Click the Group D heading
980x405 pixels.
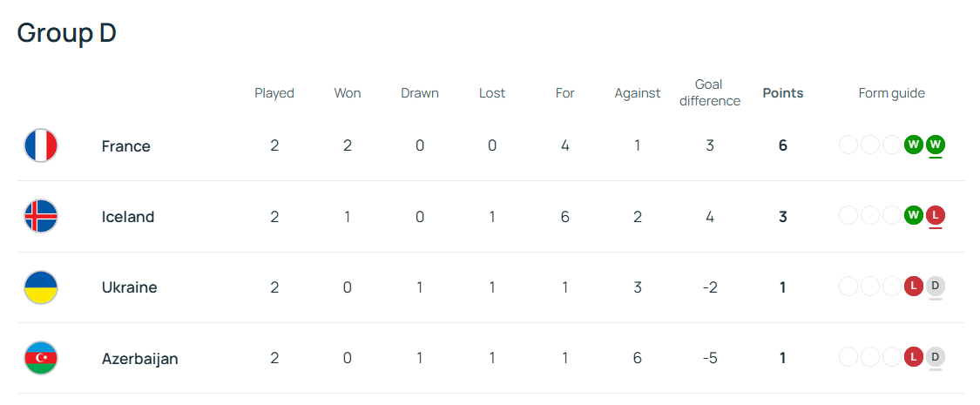click(x=67, y=32)
